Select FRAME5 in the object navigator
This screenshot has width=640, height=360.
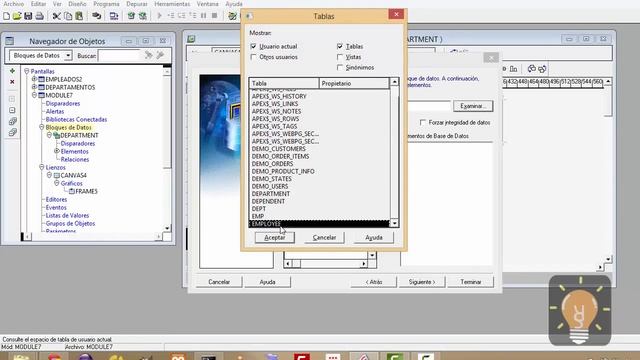87,191
